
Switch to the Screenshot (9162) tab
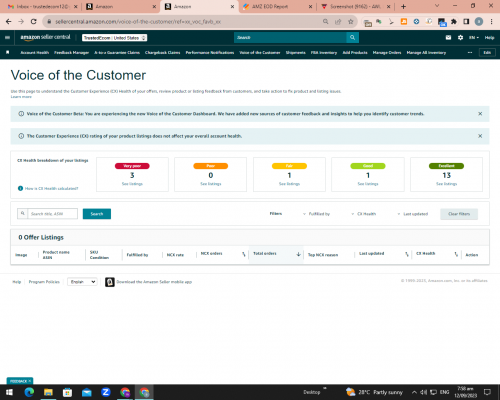(355, 7)
